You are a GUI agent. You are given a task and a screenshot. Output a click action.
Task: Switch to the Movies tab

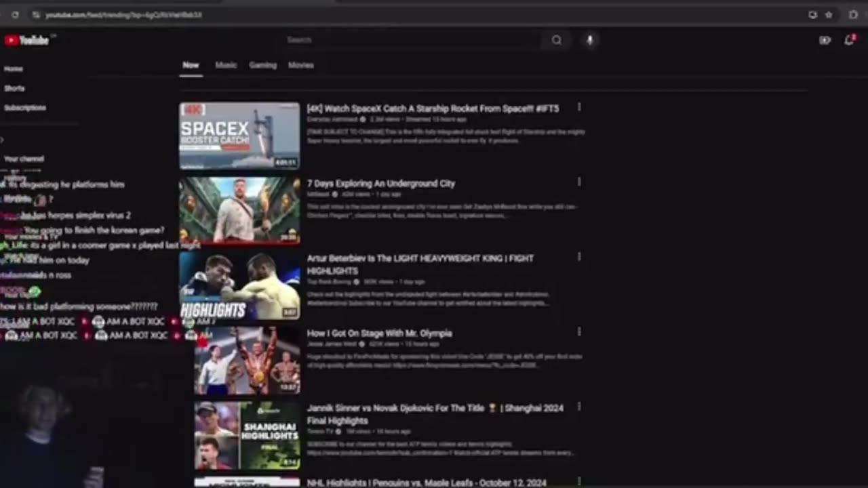(300, 65)
